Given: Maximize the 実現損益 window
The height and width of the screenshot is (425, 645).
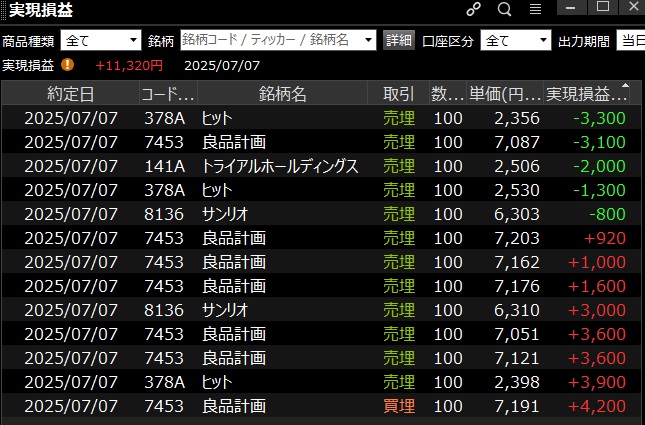Looking at the screenshot, I should coord(603,7).
